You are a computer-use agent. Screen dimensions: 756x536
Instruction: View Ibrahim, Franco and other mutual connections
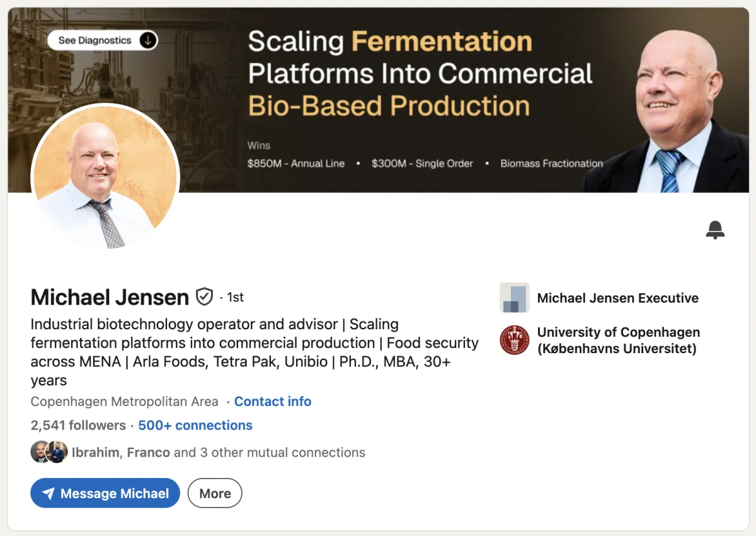(219, 452)
